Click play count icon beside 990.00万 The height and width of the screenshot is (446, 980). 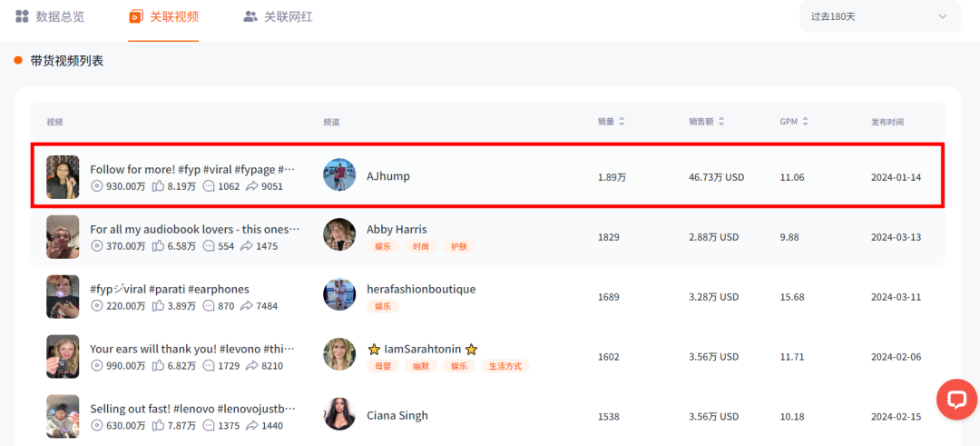click(x=96, y=366)
